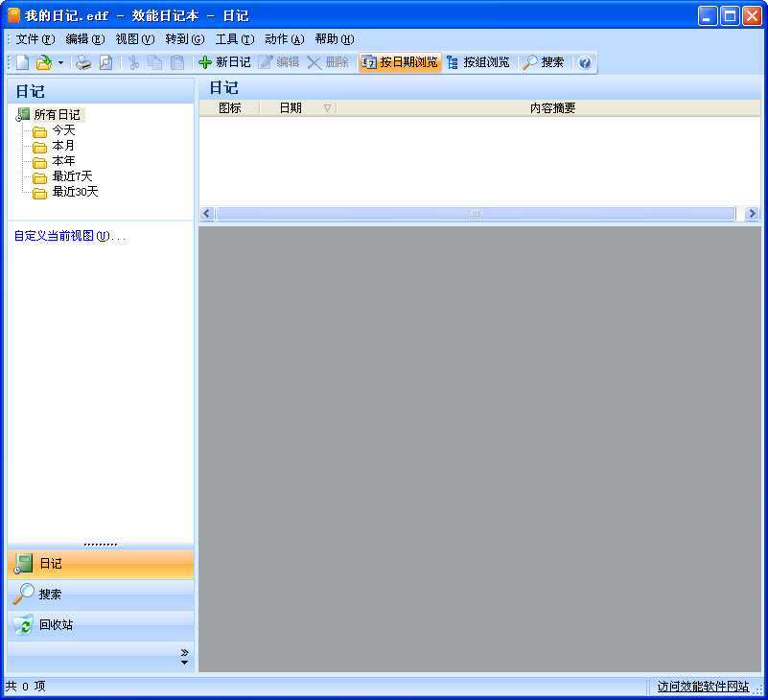Click the paste clipboard icon
The height and width of the screenshot is (700, 768).
pos(177,62)
